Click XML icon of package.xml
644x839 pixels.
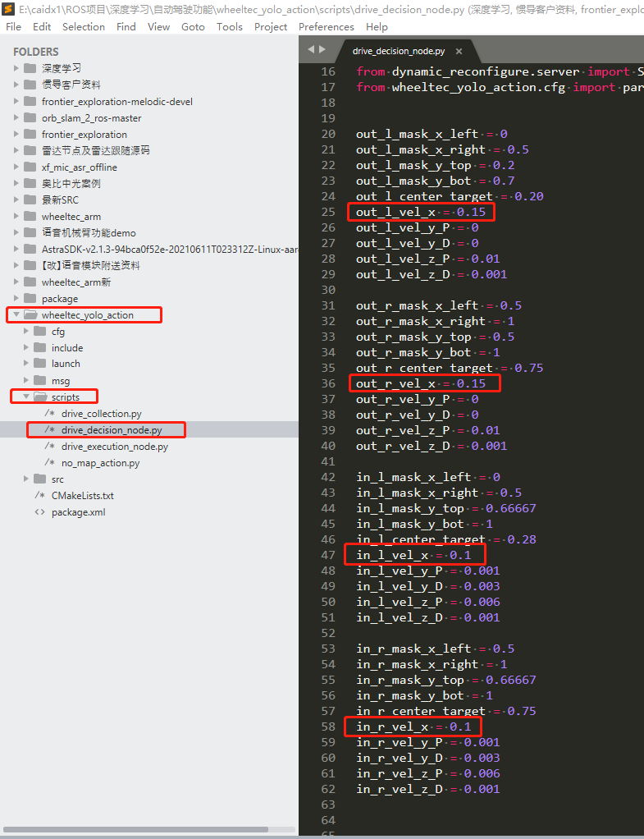pyautogui.click(x=39, y=511)
